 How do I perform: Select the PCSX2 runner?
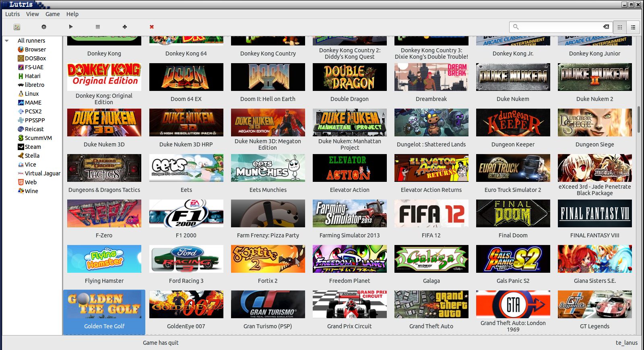30,111
